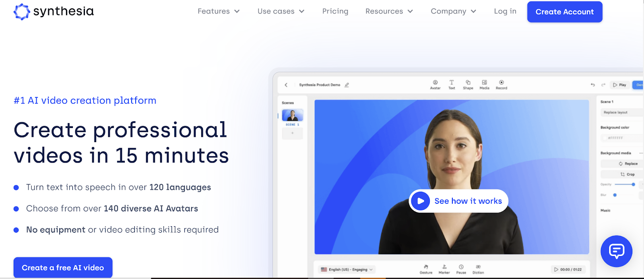This screenshot has width=644, height=279.
Task: Expand the Use cases dropdown
Action: point(281,11)
